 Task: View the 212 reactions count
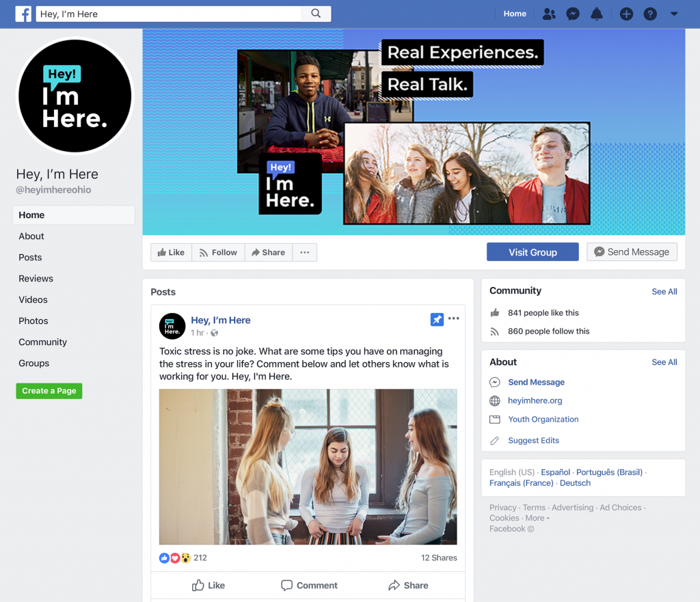coord(200,558)
